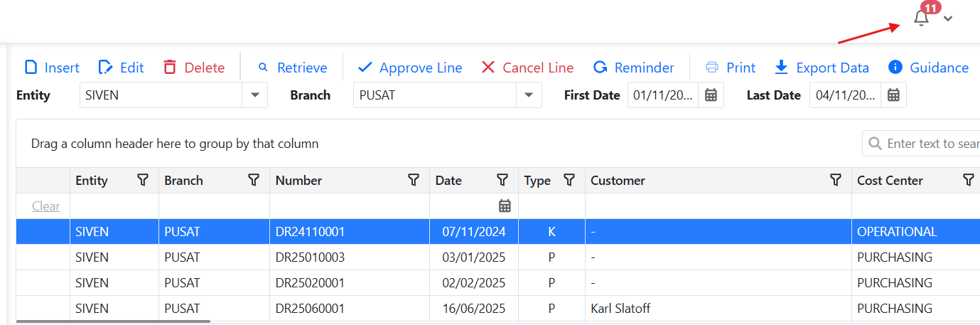Click the Insert toolbar button
The image size is (980, 325).
coord(52,68)
